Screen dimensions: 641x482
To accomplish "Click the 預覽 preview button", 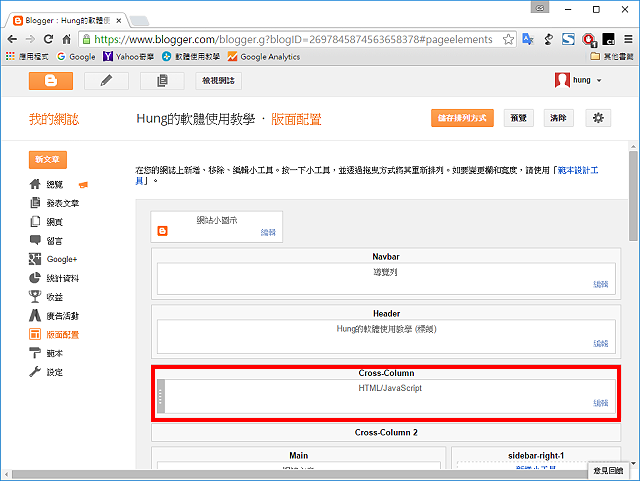I will [518, 118].
